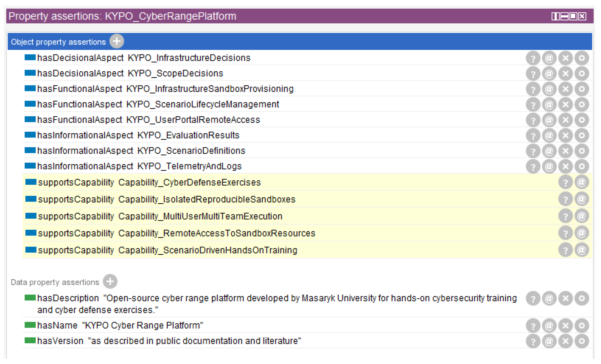Explain inference for KYPO_UserPortalRemoteAccess row
601x364 pixels.
(x=533, y=120)
